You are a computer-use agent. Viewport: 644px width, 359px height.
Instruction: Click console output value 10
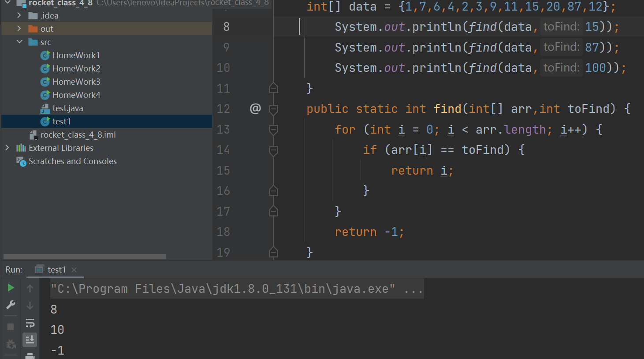tap(57, 330)
